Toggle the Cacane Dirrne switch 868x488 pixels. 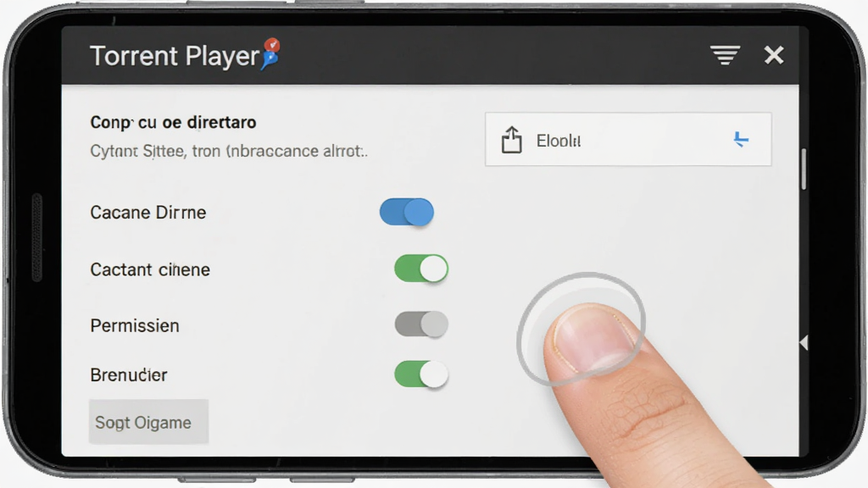(x=407, y=212)
